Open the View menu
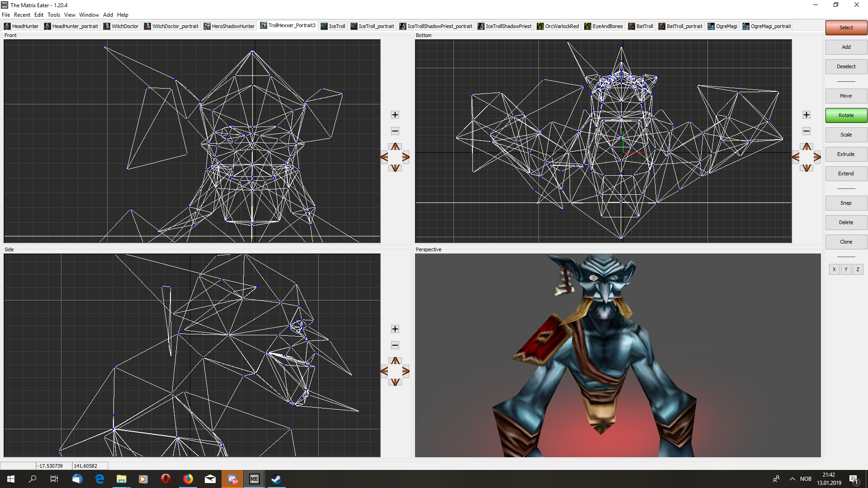Image resolution: width=868 pixels, height=488 pixels. pos(70,15)
